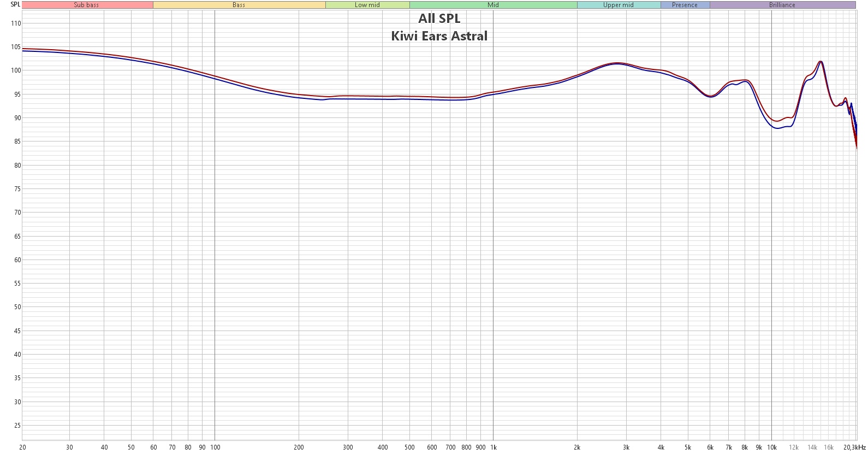
Task: Select the Presence band header
Action: pos(685,5)
